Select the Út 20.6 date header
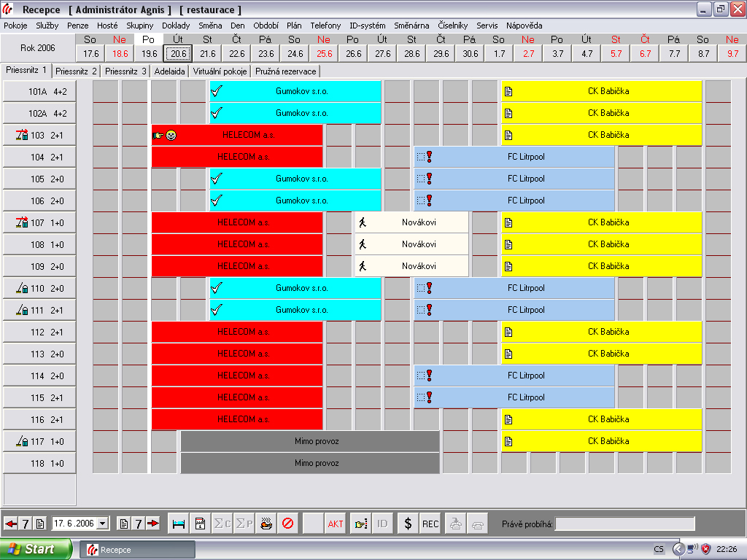The width and height of the screenshot is (747, 560). [x=178, y=47]
